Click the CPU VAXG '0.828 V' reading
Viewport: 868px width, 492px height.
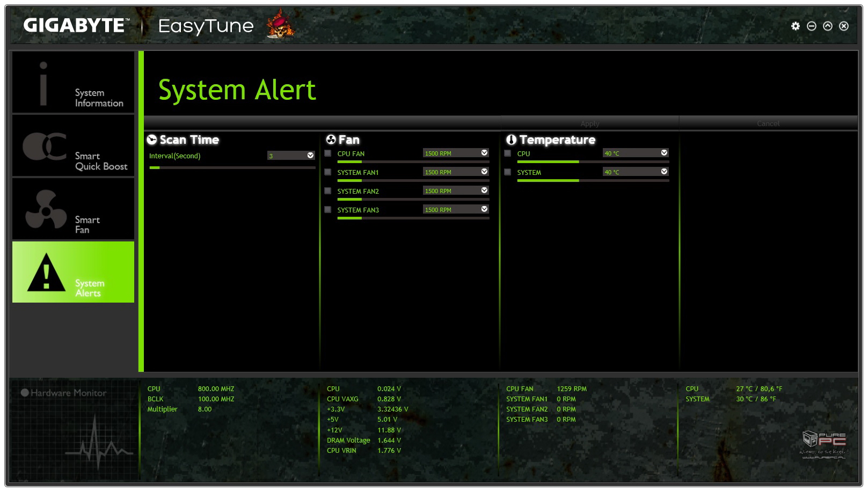click(x=389, y=399)
